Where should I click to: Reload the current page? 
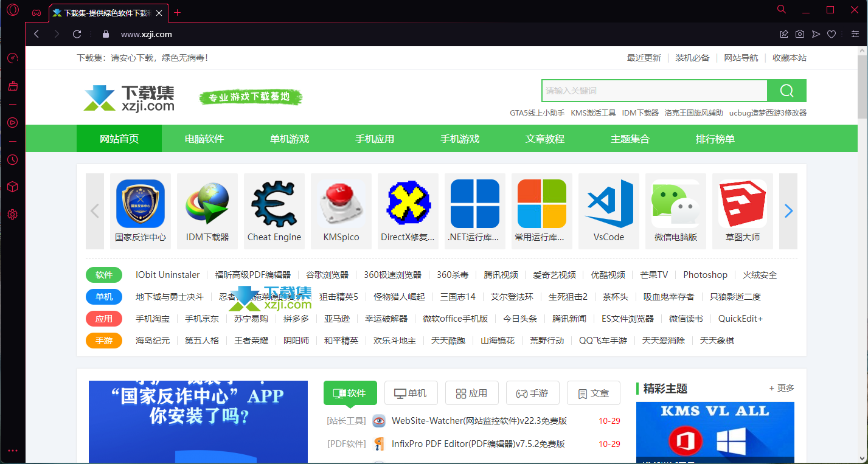point(77,34)
